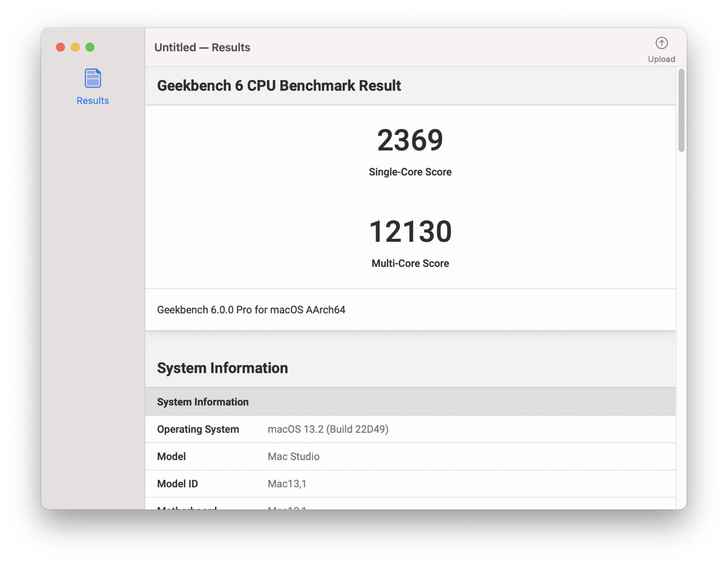Select the Results label in sidebar
Screen dimensions: 728x564
[93, 100]
